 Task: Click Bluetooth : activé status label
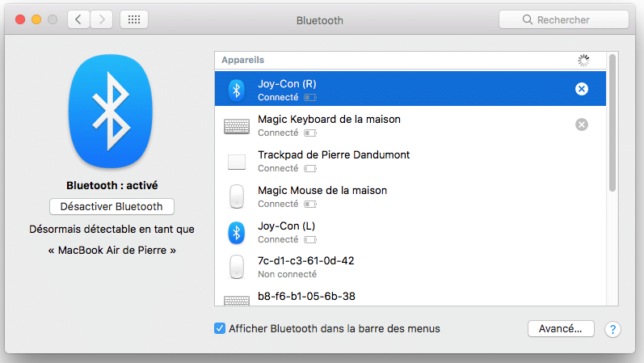click(x=112, y=185)
